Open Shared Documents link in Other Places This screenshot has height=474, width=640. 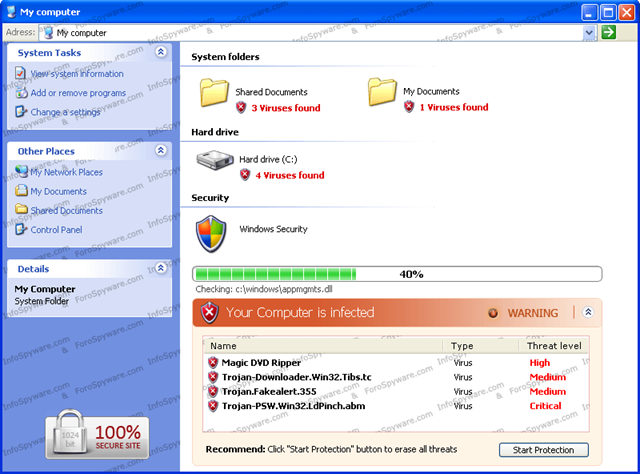67,211
